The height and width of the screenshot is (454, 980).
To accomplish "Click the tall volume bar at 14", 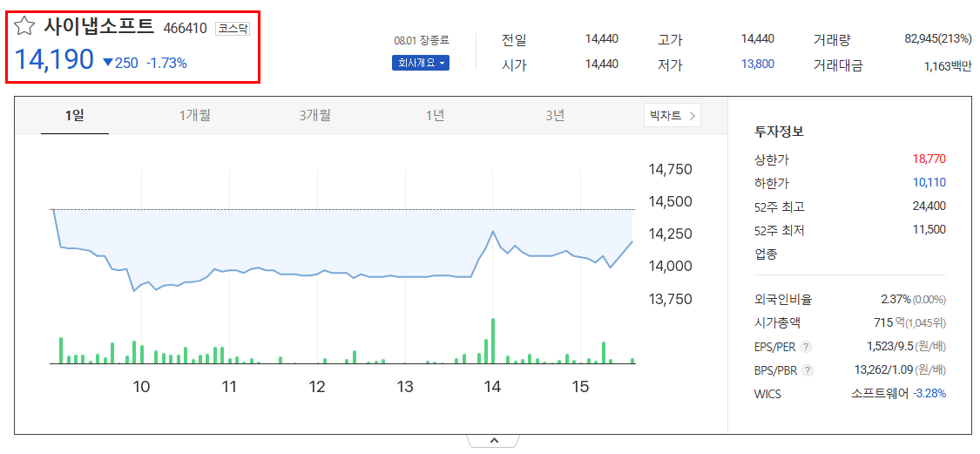I will click(x=493, y=341).
